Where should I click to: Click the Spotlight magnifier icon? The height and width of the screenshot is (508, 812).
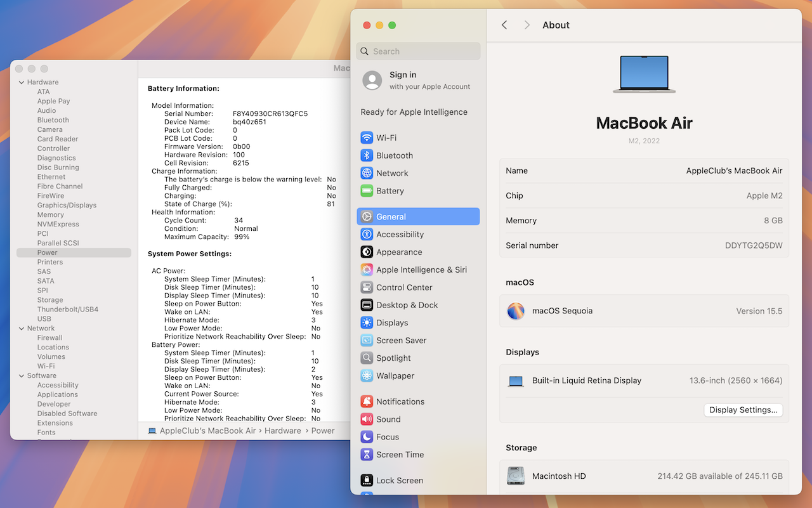pos(367,358)
